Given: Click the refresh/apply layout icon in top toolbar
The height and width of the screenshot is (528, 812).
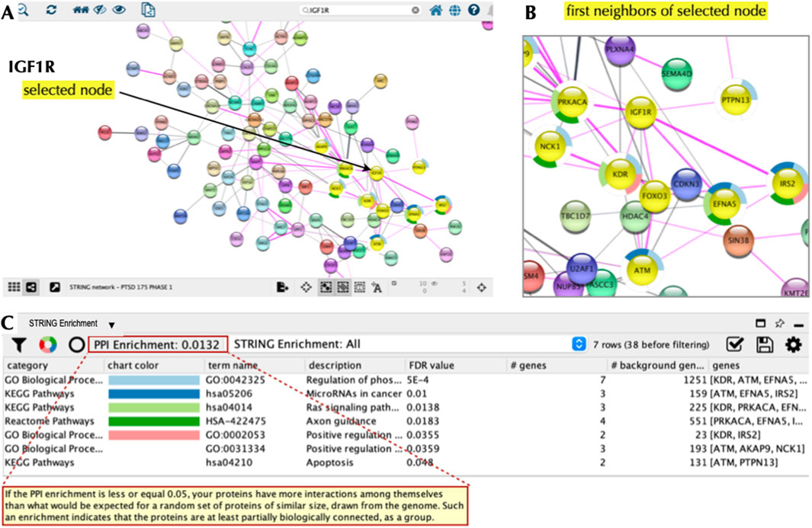Looking at the screenshot, I should coord(51,11).
